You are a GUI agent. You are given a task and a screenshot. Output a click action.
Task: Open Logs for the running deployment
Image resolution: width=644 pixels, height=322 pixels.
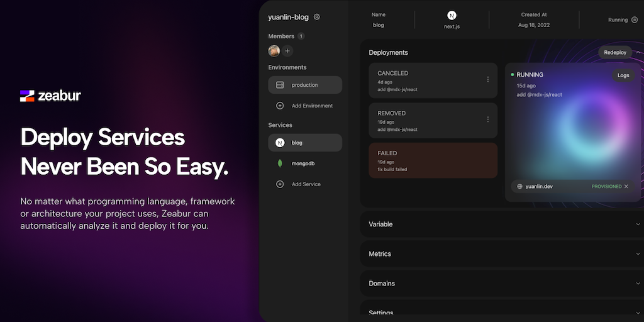coord(623,75)
